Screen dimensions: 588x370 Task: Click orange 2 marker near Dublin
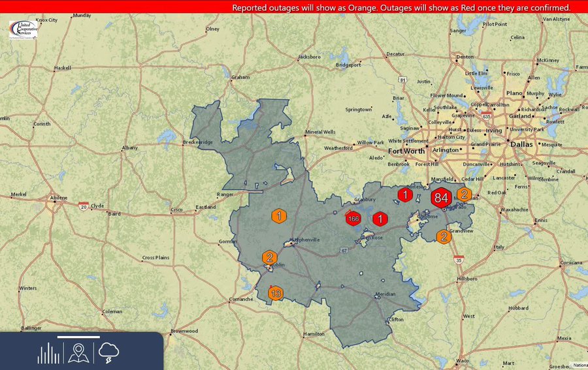coord(269,258)
